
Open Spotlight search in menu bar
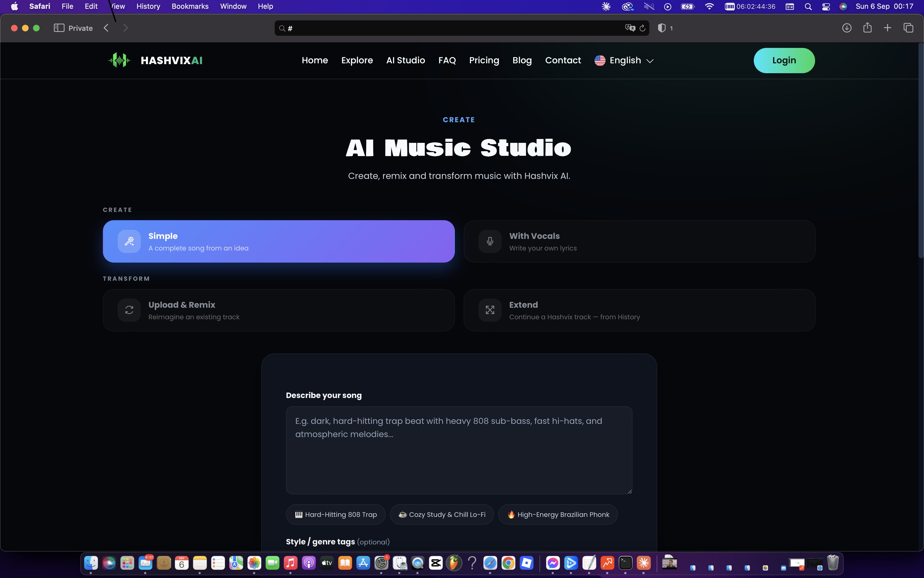pyautogui.click(x=808, y=7)
